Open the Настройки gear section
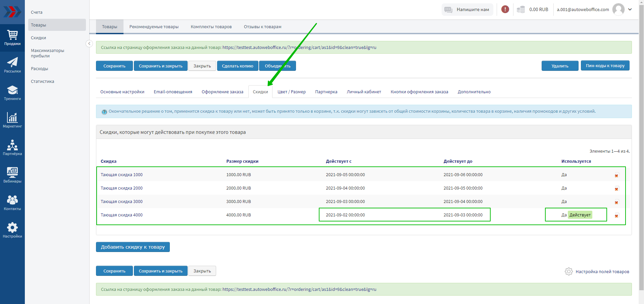This screenshot has width=644, height=304. [x=12, y=230]
